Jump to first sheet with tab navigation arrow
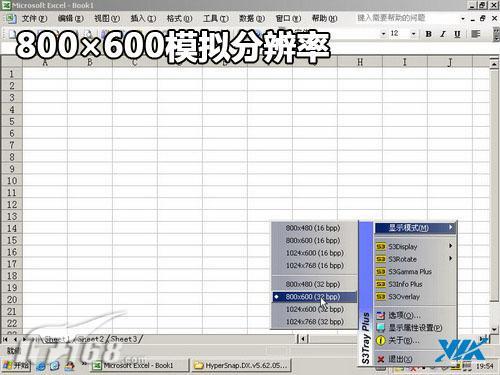Viewport: 500px width, 375px height. (5, 339)
